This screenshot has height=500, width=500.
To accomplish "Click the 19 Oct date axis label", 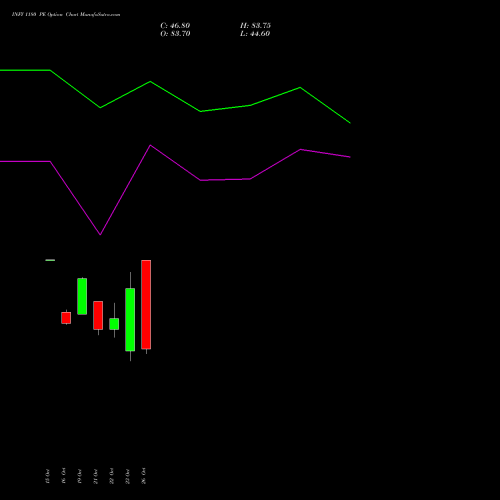I will coord(79,476).
